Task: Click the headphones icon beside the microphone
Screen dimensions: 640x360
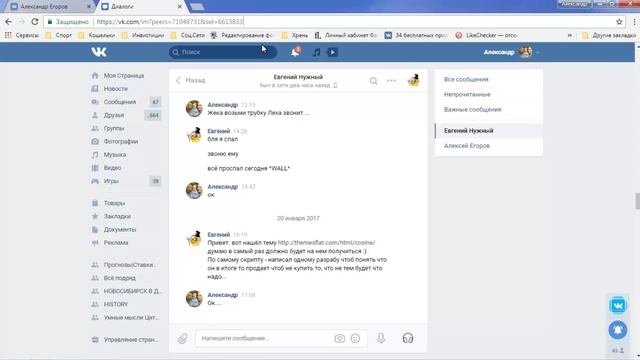Action: [x=408, y=338]
